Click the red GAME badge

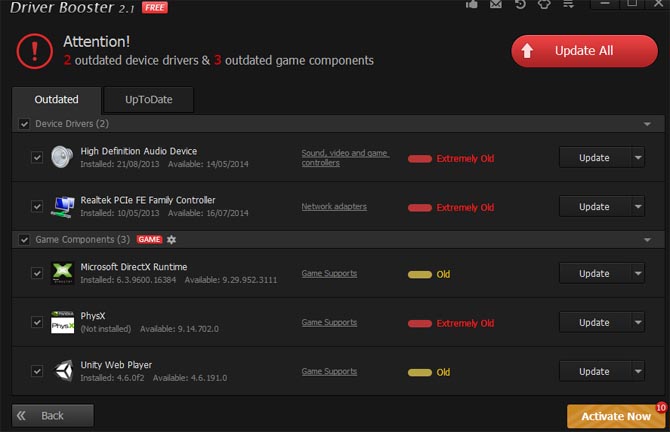coord(149,239)
